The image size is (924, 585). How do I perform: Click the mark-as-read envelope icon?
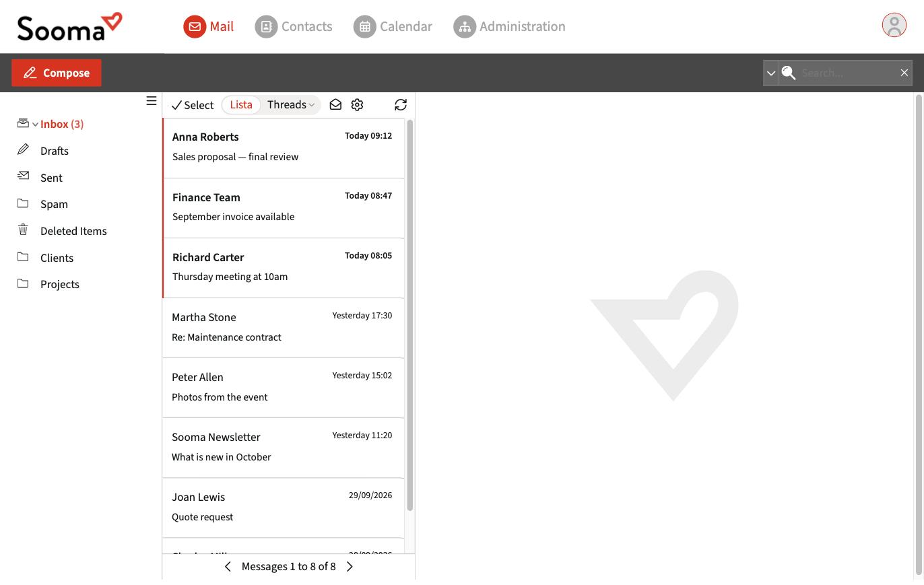(335, 104)
